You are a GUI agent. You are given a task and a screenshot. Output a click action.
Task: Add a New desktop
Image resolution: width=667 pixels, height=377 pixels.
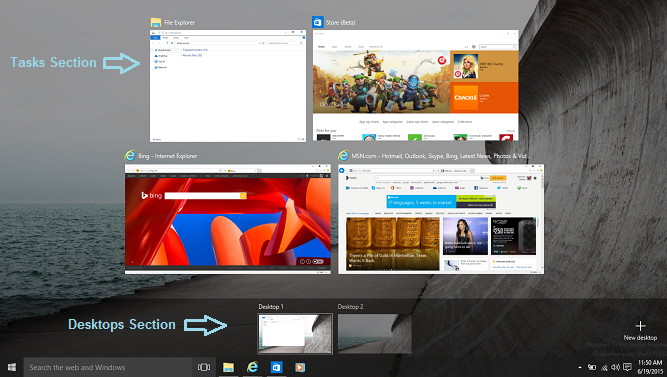[640, 331]
